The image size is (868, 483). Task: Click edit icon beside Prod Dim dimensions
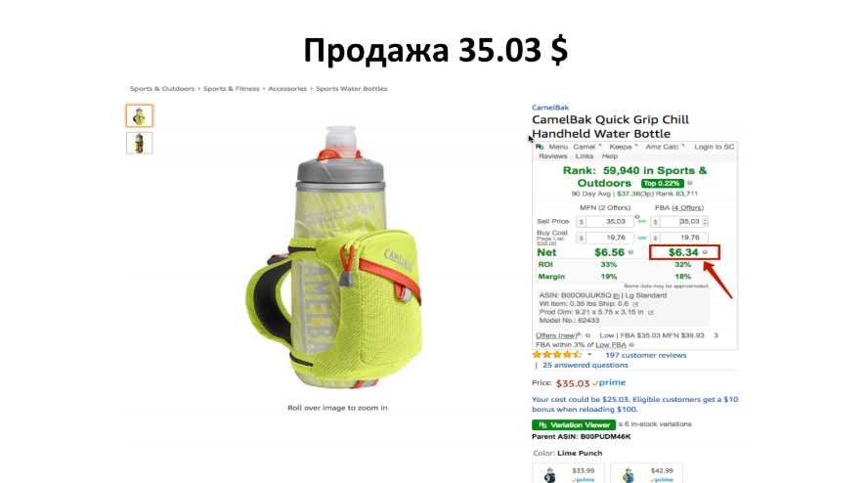(651, 313)
